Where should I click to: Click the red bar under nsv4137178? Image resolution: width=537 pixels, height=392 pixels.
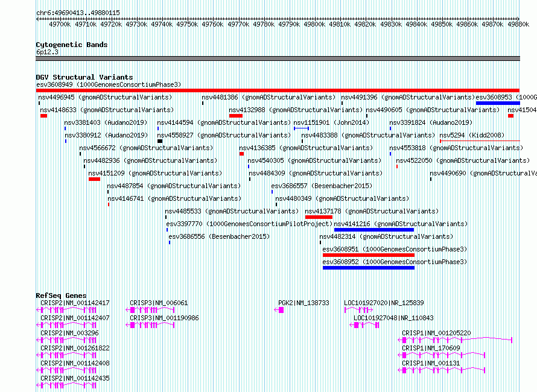pyautogui.click(x=319, y=217)
